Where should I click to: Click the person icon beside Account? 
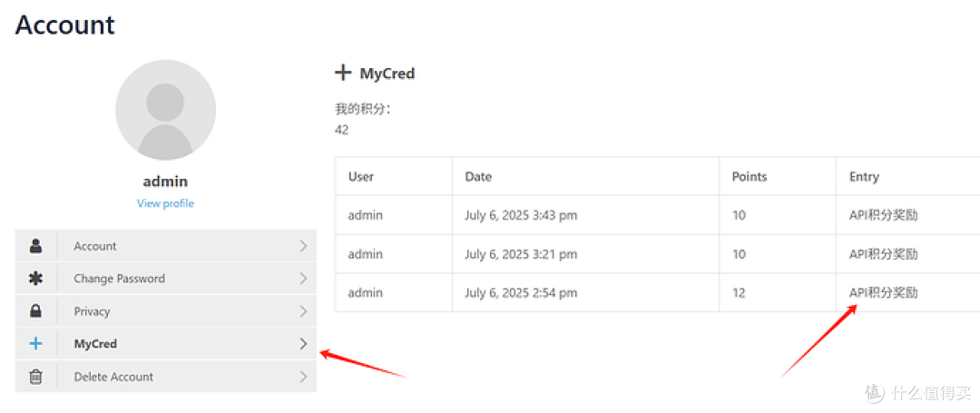coord(36,246)
